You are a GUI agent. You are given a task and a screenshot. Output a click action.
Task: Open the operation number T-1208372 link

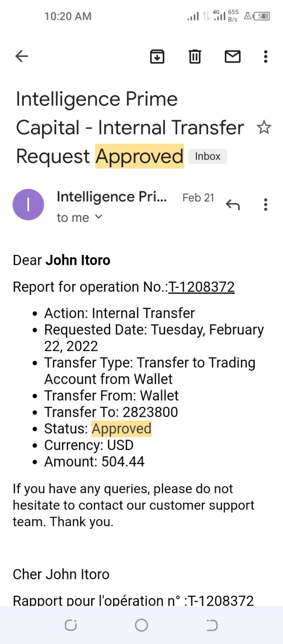pyautogui.click(x=201, y=287)
